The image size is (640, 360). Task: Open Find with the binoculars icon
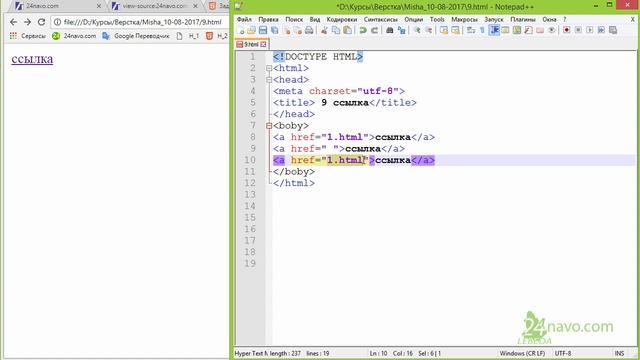(x=389, y=30)
